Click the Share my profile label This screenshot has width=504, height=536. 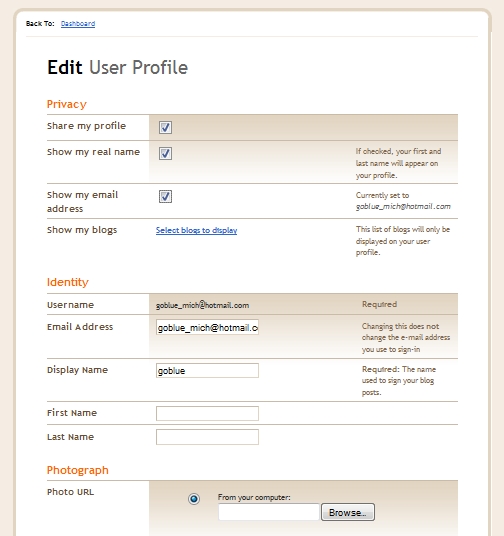[x=87, y=126]
